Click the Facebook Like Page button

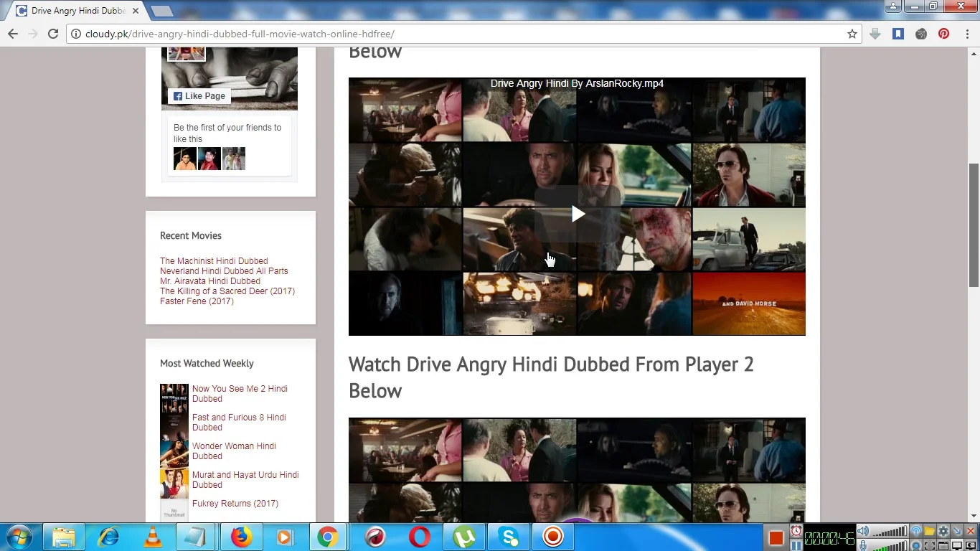[x=199, y=96]
